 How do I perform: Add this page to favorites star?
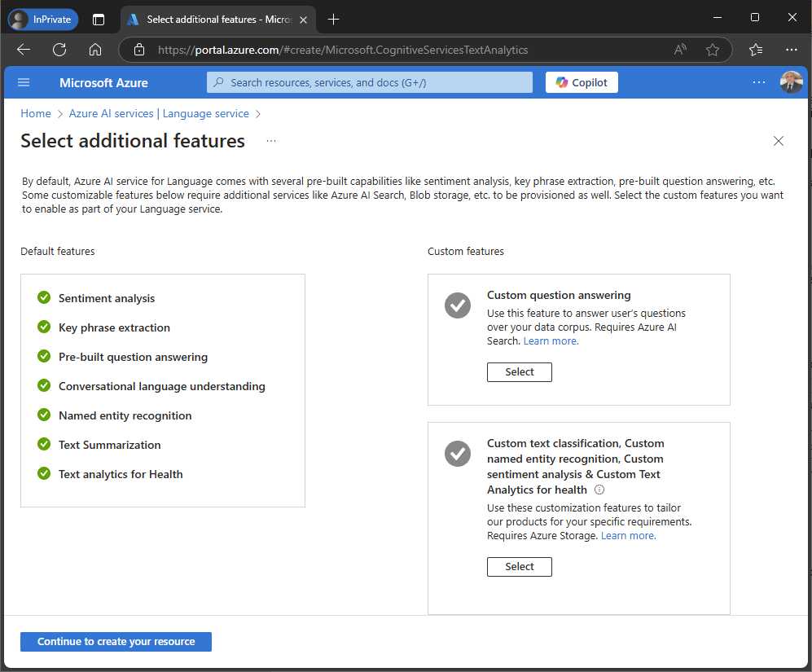click(x=713, y=50)
